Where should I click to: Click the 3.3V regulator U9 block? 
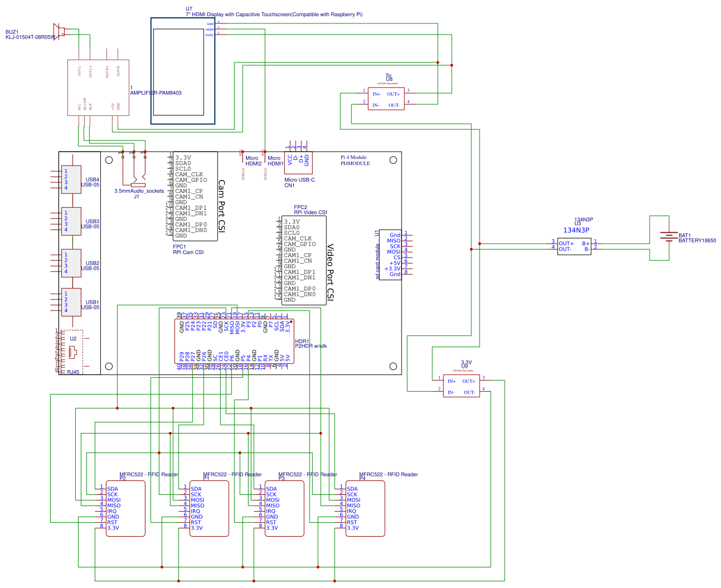461,386
